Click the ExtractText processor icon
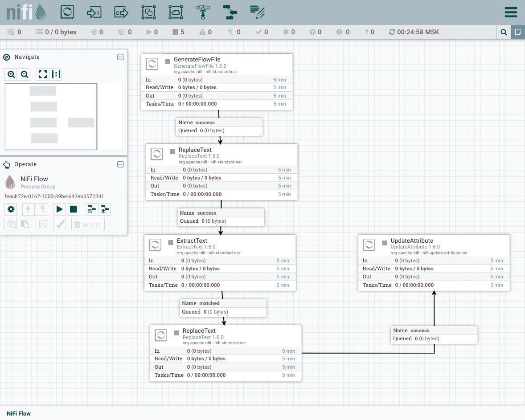 coord(155,245)
